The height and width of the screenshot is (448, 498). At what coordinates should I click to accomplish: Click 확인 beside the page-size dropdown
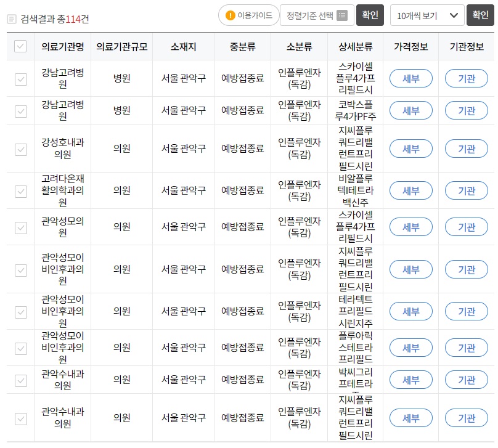pos(480,15)
